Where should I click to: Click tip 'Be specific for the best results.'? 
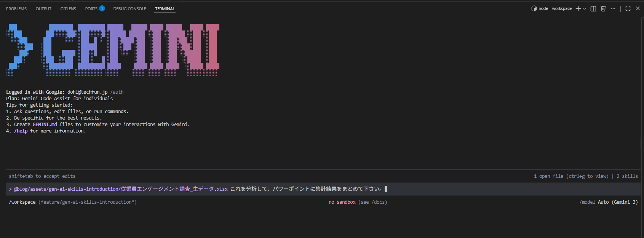pyautogui.click(x=58, y=118)
